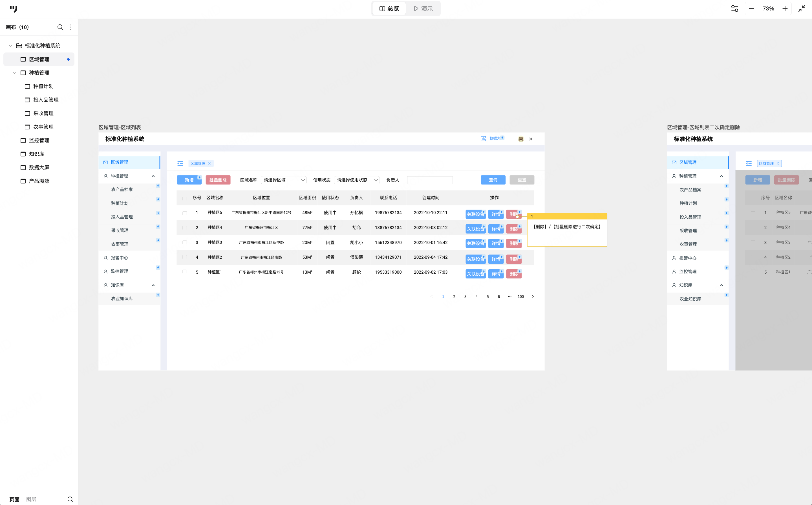Screen dimensions: 812x505
Task: Select the 数据大屏 page in tree
Action: 39,167
